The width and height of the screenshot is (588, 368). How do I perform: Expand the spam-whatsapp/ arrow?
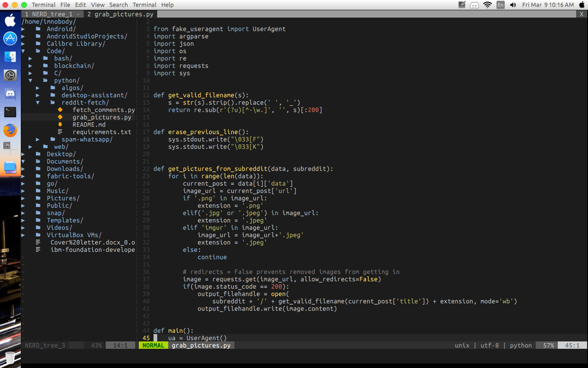point(38,139)
